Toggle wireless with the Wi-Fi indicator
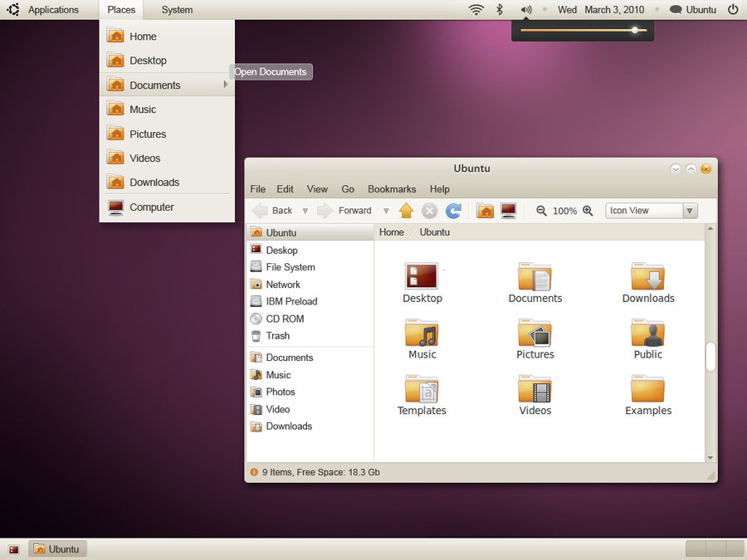The height and width of the screenshot is (560, 747). [x=476, y=9]
